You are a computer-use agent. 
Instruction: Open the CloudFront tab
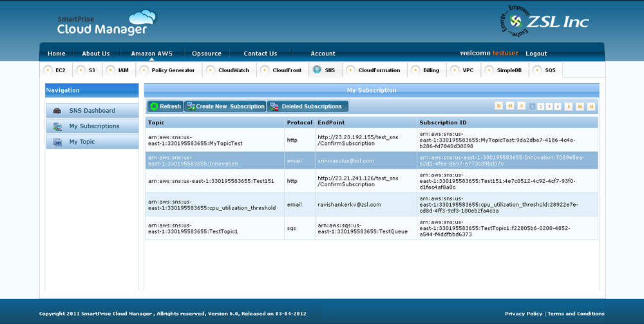283,70
